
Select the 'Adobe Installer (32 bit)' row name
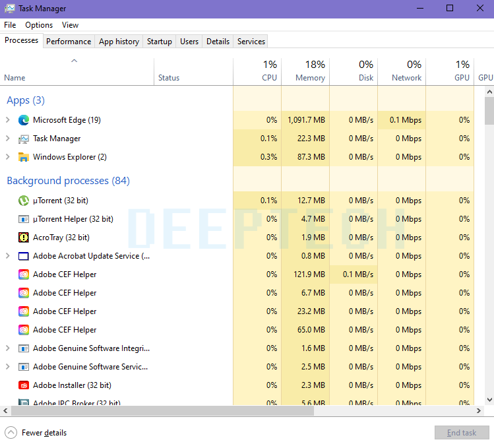(72, 385)
